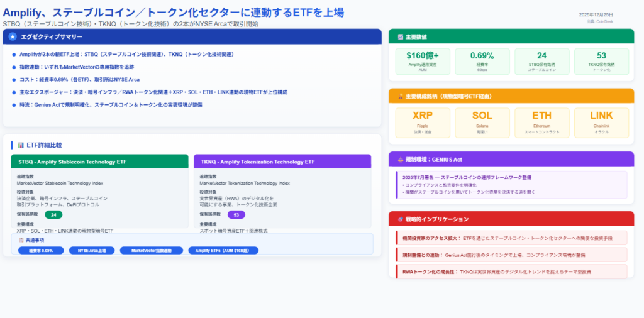
Task: Click the chart icon in 主要数値 header
Action: click(x=400, y=37)
